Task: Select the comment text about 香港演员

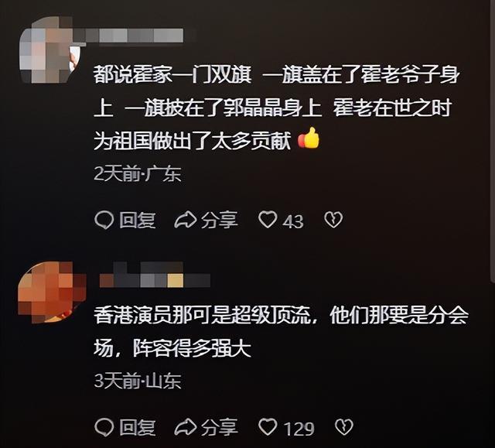Action: click(x=281, y=331)
